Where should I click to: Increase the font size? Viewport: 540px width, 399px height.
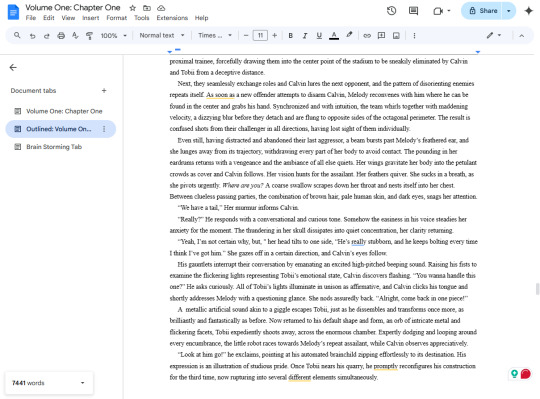(274, 35)
